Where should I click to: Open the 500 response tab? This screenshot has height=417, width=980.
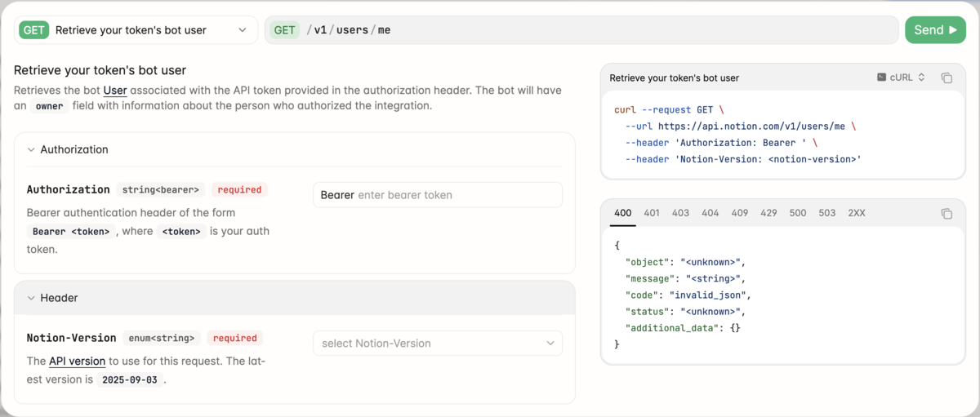coord(798,213)
